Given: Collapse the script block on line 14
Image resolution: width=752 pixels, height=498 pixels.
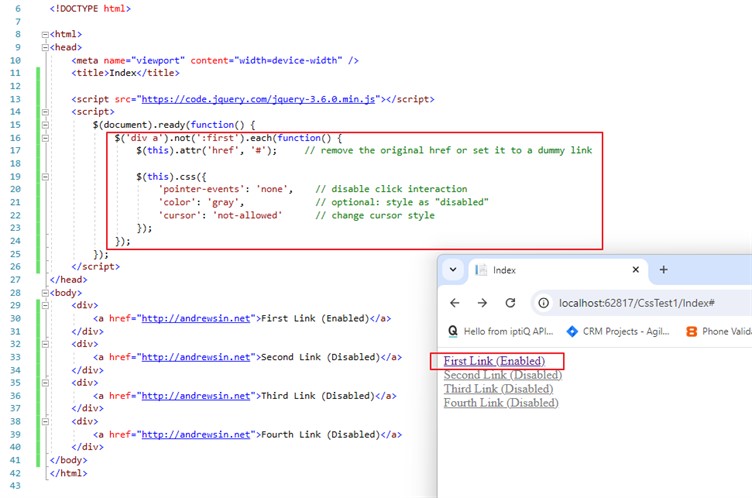Looking at the screenshot, I should [x=45, y=112].
